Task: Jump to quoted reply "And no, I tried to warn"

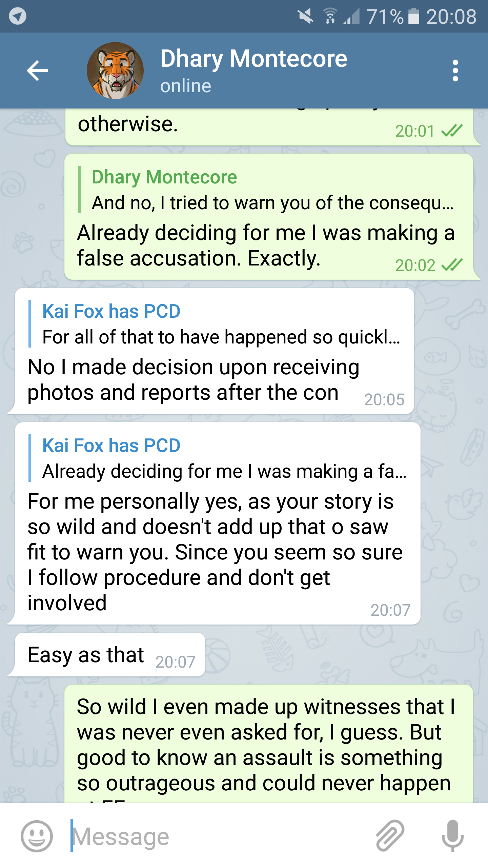Action: coord(268,190)
